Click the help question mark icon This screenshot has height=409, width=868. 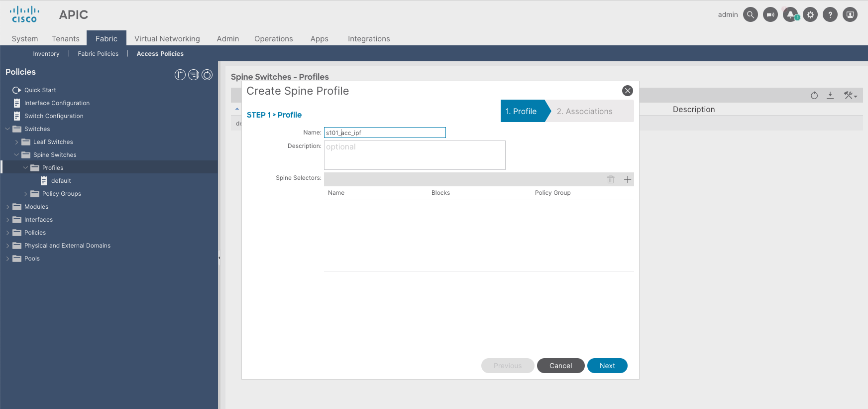coord(830,15)
